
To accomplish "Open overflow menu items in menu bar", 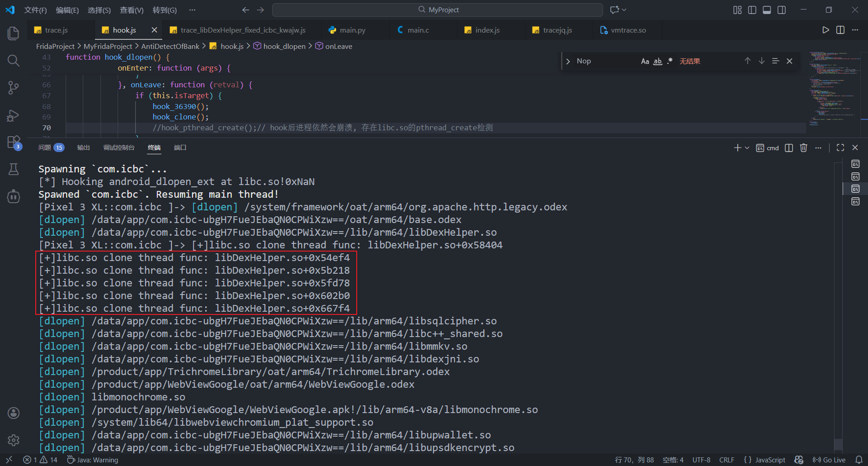I will pyautogui.click(x=192, y=10).
